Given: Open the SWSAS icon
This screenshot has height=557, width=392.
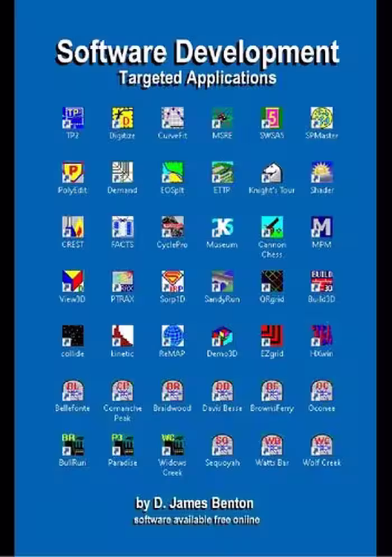Looking at the screenshot, I should (x=272, y=118).
